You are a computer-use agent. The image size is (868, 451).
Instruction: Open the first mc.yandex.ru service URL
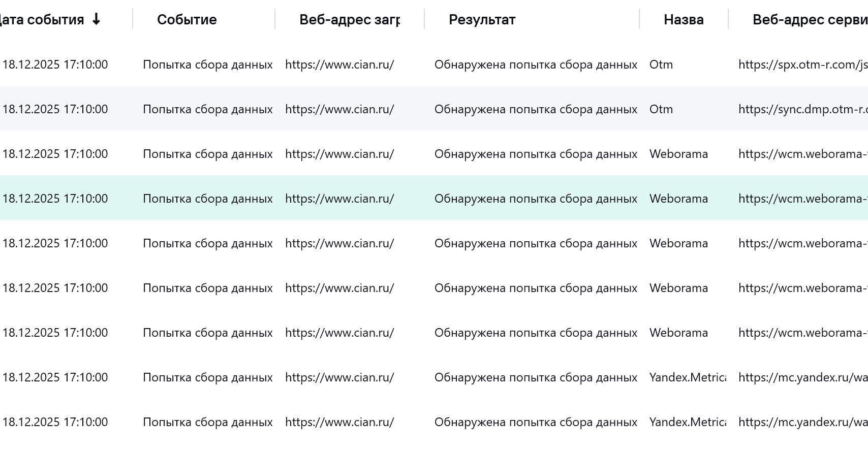(802, 377)
